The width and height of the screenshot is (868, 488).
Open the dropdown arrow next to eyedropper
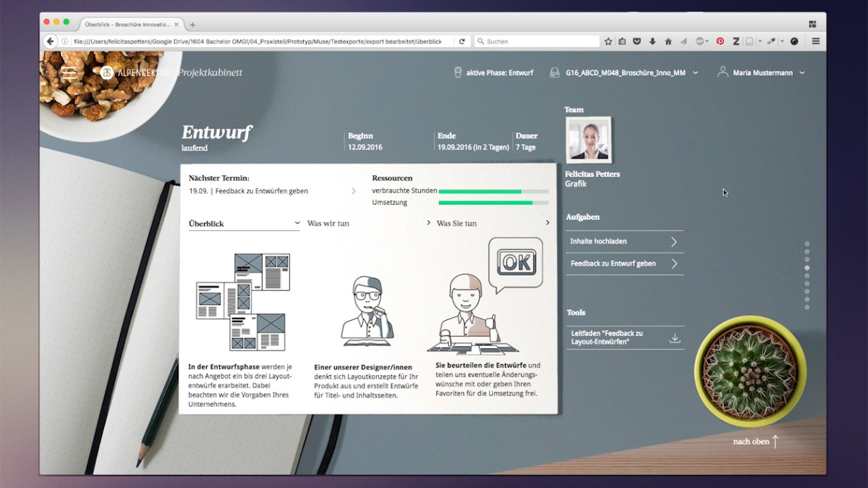coord(783,41)
